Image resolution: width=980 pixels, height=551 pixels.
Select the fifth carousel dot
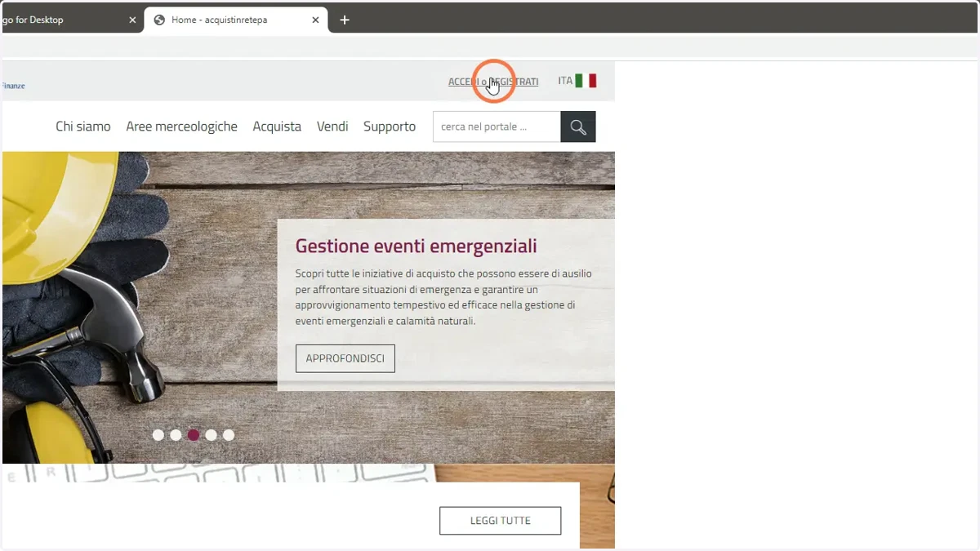pos(229,435)
